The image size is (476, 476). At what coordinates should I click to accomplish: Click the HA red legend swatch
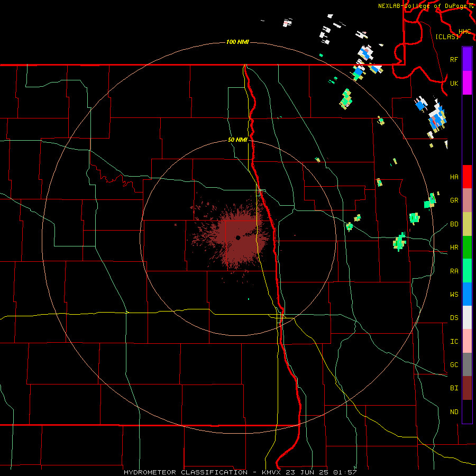tap(467, 177)
